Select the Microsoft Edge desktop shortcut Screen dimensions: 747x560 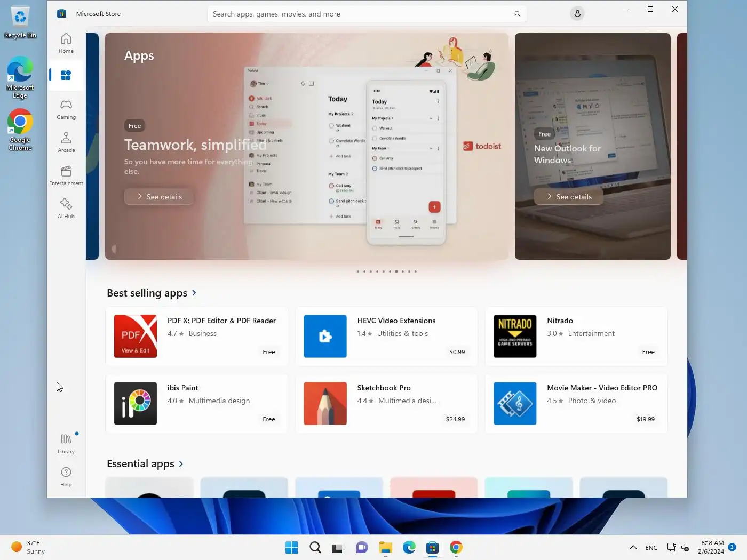[20, 78]
